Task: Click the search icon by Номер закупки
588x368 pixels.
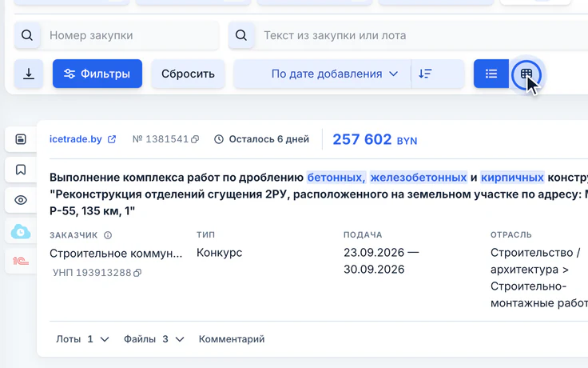Action: pyautogui.click(x=27, y=35)
